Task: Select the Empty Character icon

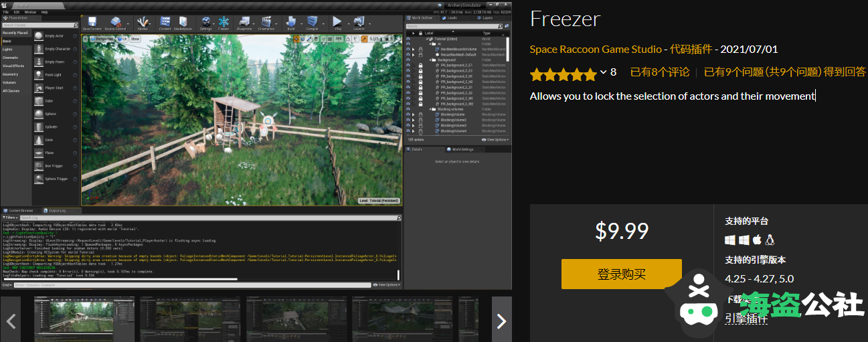Action: [38, 49]
